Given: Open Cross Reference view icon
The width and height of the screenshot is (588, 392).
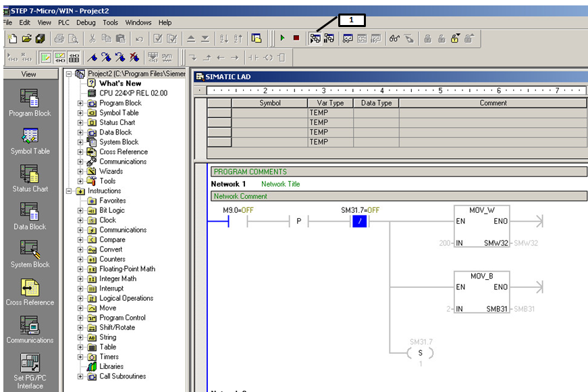Looking at the screenshot, I should (x=30, y=287).
